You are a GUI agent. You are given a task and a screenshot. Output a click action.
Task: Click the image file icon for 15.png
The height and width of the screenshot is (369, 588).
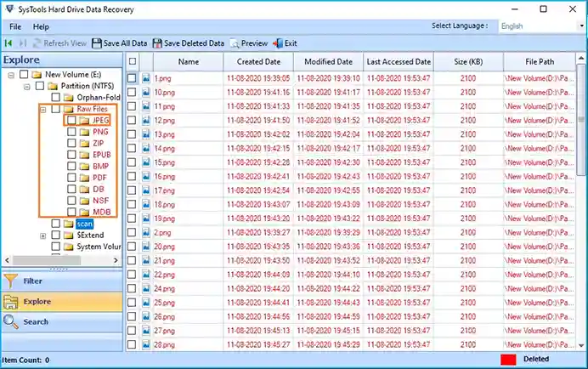[x=146, y=162]
